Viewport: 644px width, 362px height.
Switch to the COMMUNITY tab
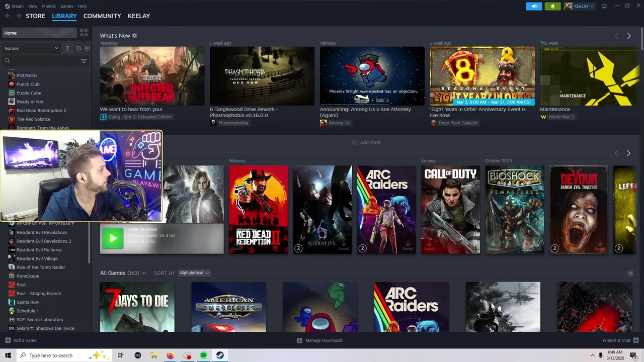point(102,16)
